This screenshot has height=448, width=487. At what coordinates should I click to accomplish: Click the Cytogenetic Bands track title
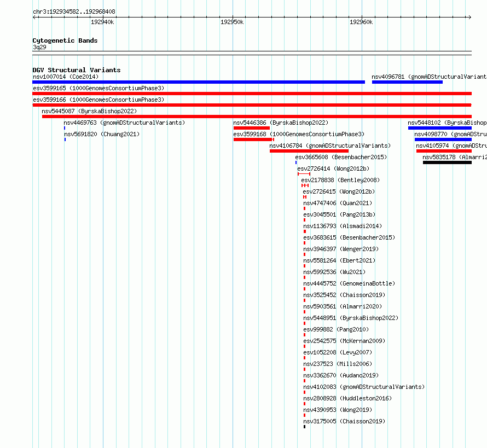pos(65,40)
